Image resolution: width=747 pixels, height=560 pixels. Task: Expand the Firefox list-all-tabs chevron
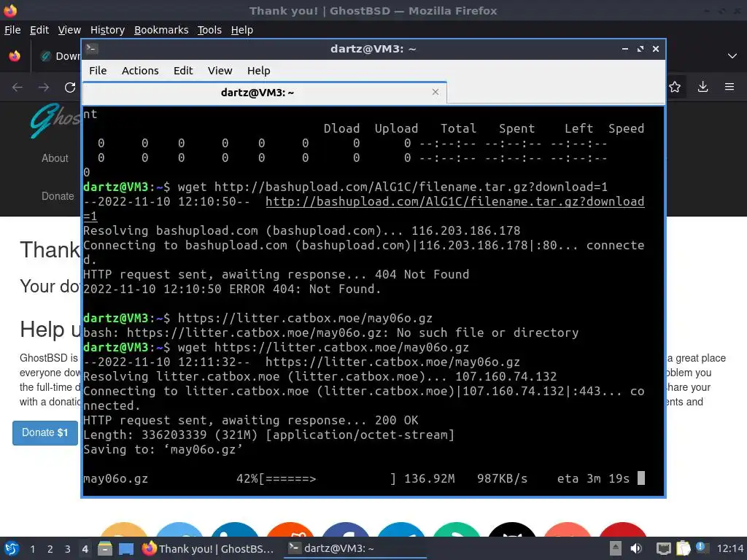tap(732, 56)
